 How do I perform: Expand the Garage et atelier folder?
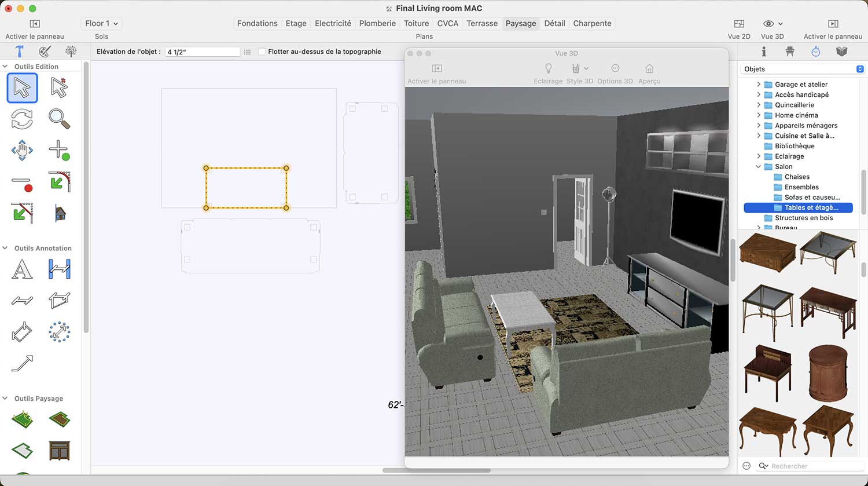click(759, 85)
